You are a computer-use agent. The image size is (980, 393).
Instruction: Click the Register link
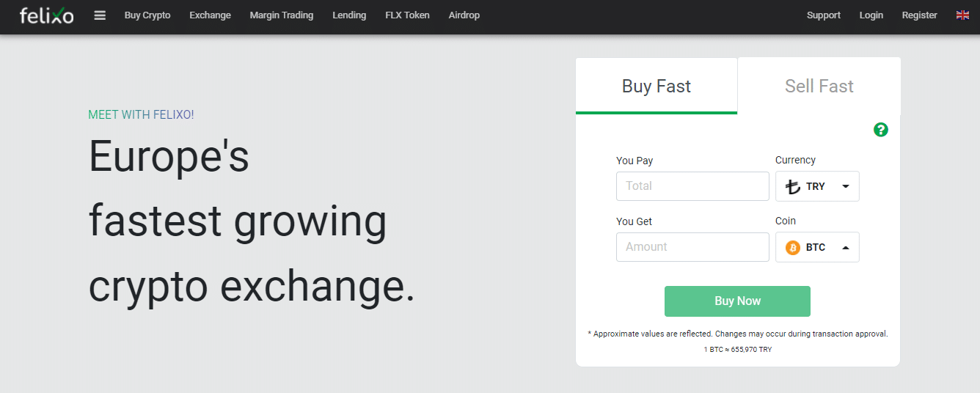919,15
